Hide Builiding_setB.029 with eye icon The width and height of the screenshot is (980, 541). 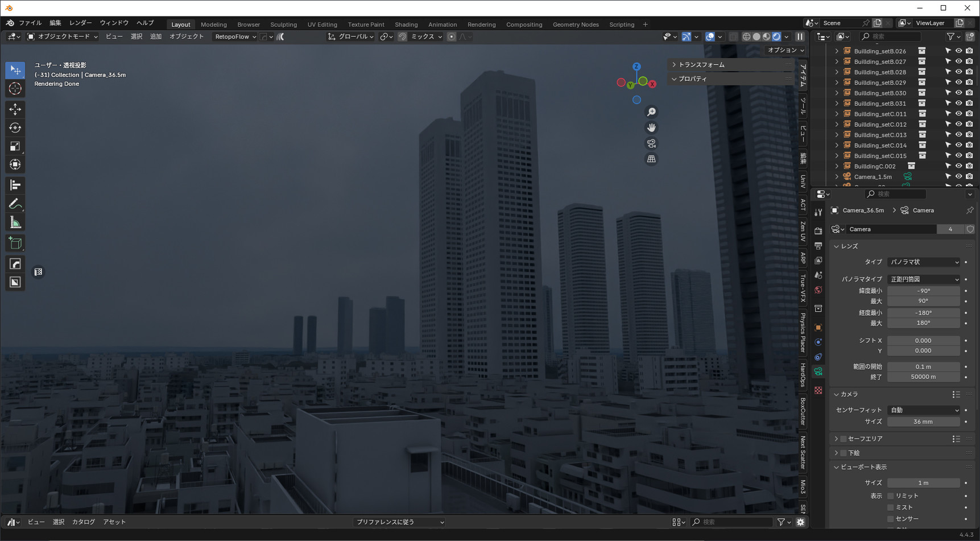958,82
